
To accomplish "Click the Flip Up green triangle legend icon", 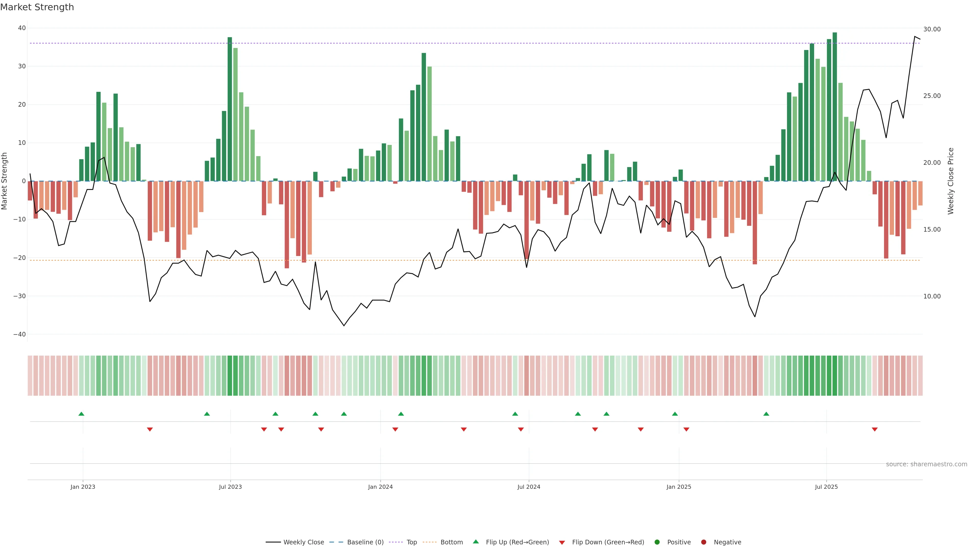I will 475,542.
